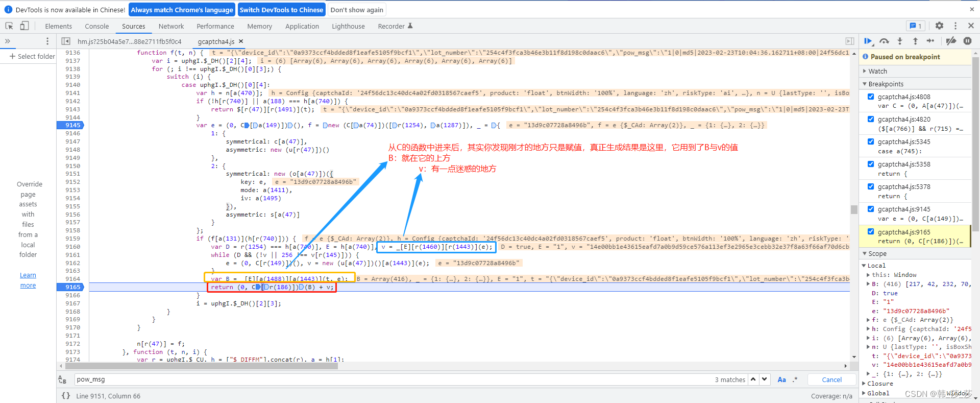Image resolution: width=980 pixels, height=403 pixels.
Task: Switch to the Elements tab
Action: (58, 26)
